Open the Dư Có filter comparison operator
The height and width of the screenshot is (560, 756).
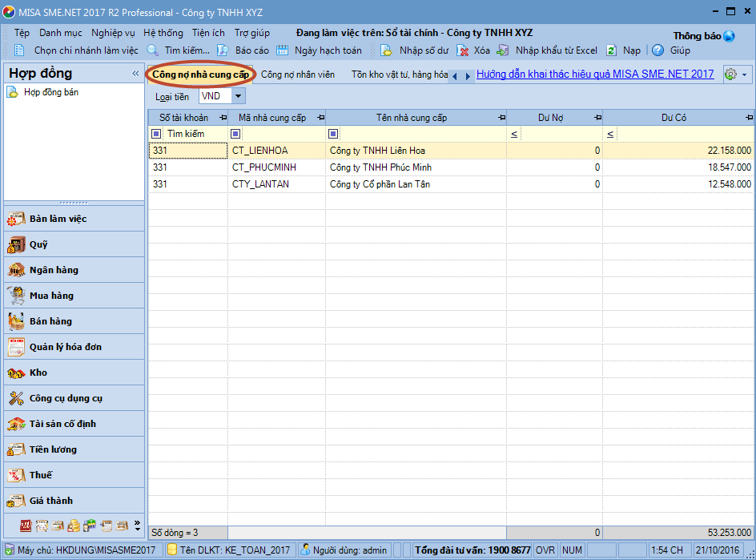coord(610,134)
